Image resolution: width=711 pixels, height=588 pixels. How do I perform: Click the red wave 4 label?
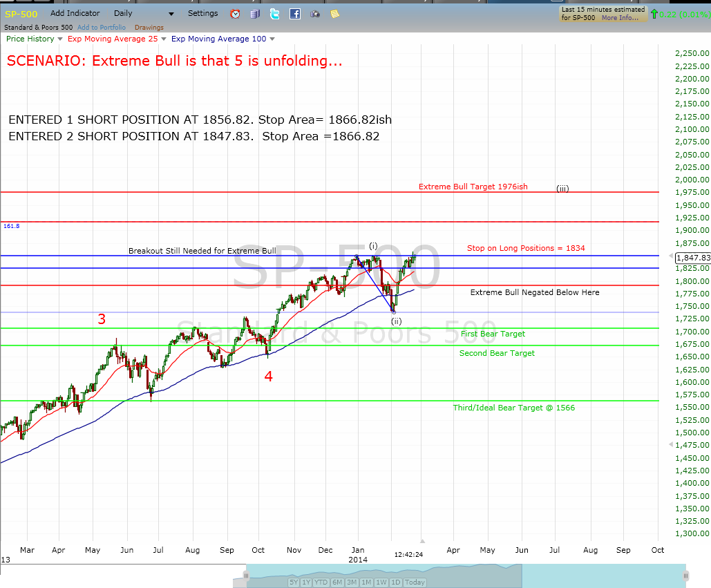(x=268, y=377)
